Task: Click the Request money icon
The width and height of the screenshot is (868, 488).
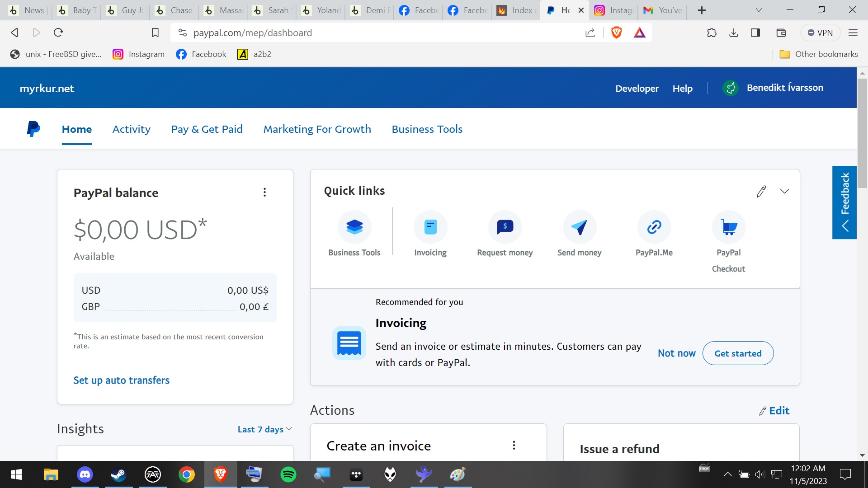Action: click(505, 227)
